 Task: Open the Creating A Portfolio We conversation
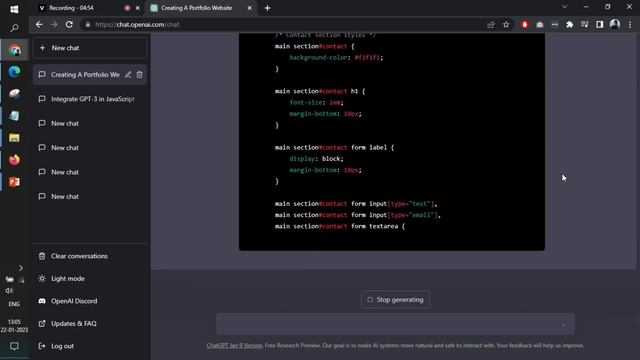click(85, 75)
